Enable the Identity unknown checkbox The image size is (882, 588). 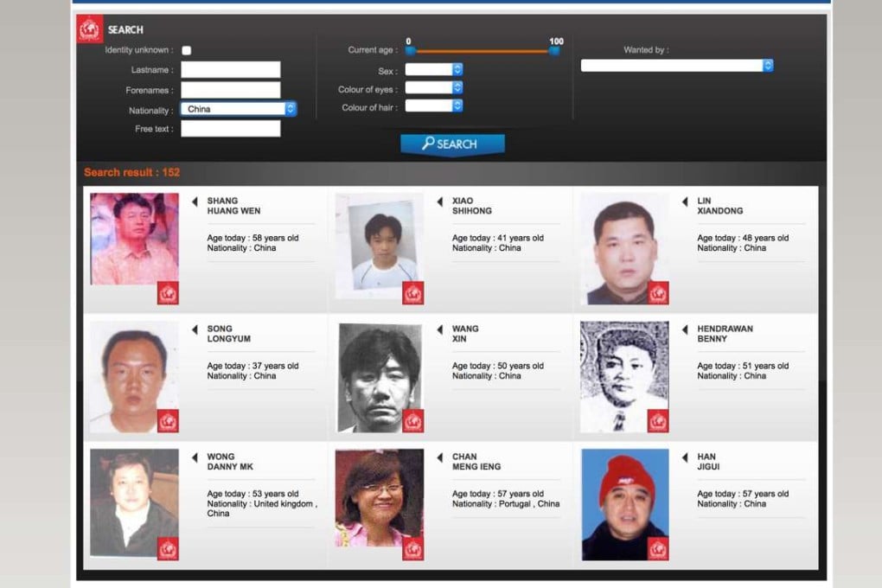pos(187,50)
